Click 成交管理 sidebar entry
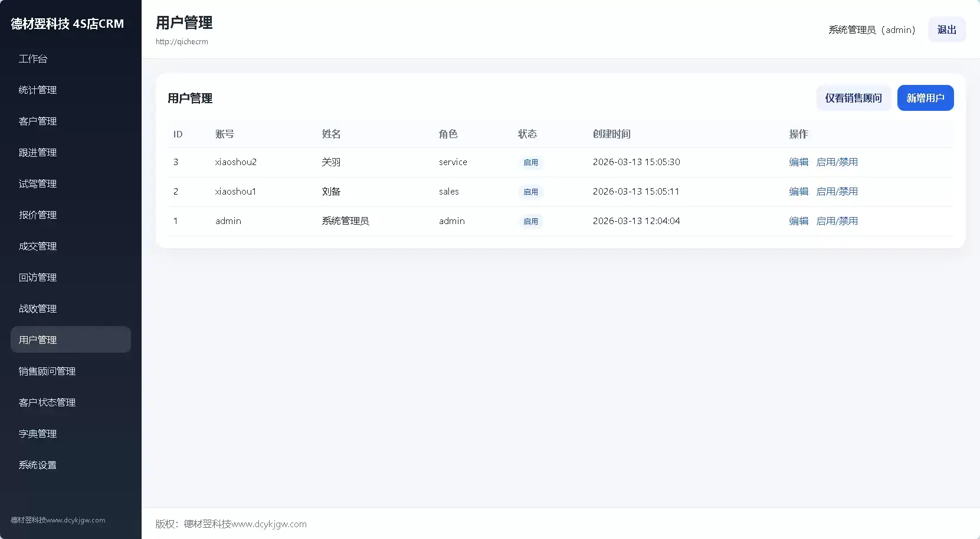The width and height of the screenshot is (980, 539). click(38, 247)
